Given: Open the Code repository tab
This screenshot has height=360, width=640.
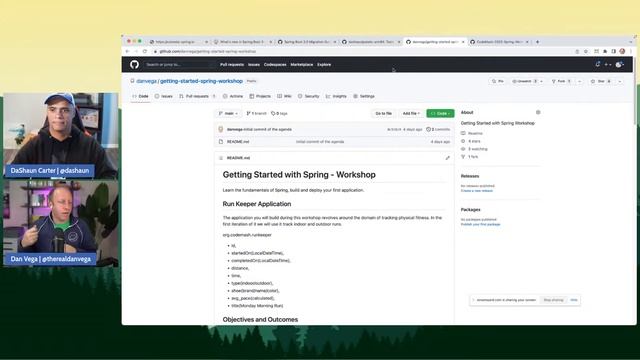Looking at the screenshot, I should pyautogui.click(x=140, y=96).
